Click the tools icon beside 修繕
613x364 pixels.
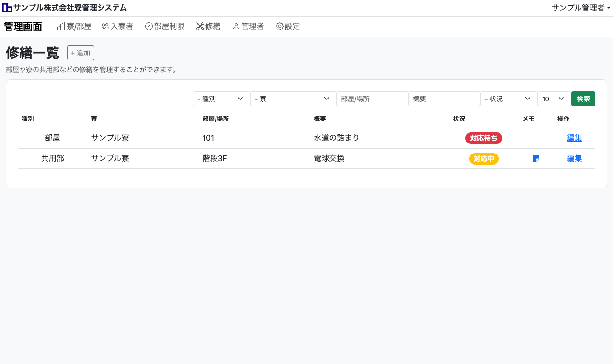tap(200, 27)
